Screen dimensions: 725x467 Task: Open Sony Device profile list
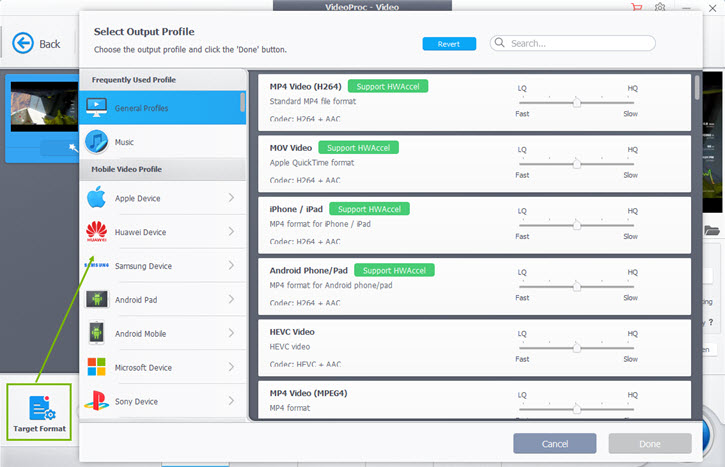pos(162,401)
